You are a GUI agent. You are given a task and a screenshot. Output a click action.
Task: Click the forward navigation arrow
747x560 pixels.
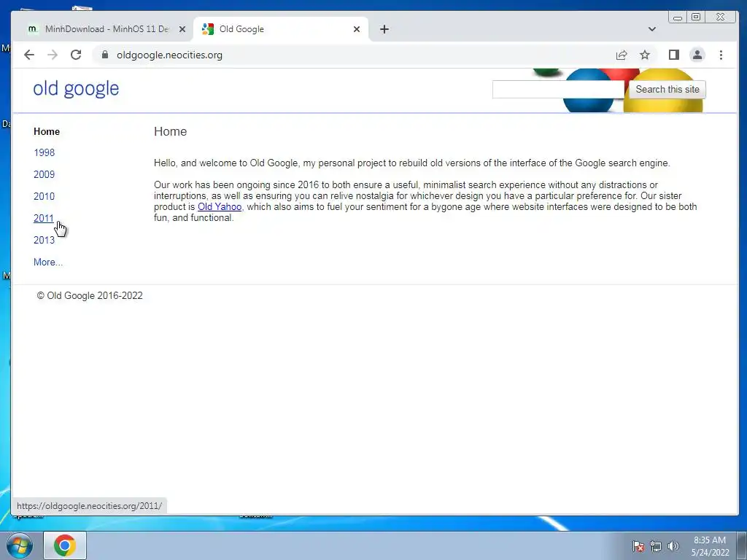click(53, 55)
